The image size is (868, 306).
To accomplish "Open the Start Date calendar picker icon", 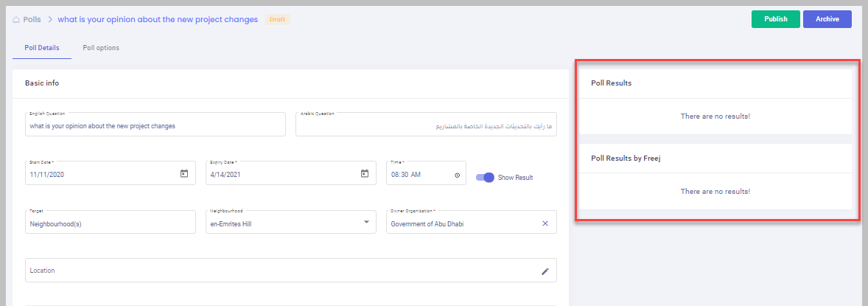I will (x=184, y=174).
